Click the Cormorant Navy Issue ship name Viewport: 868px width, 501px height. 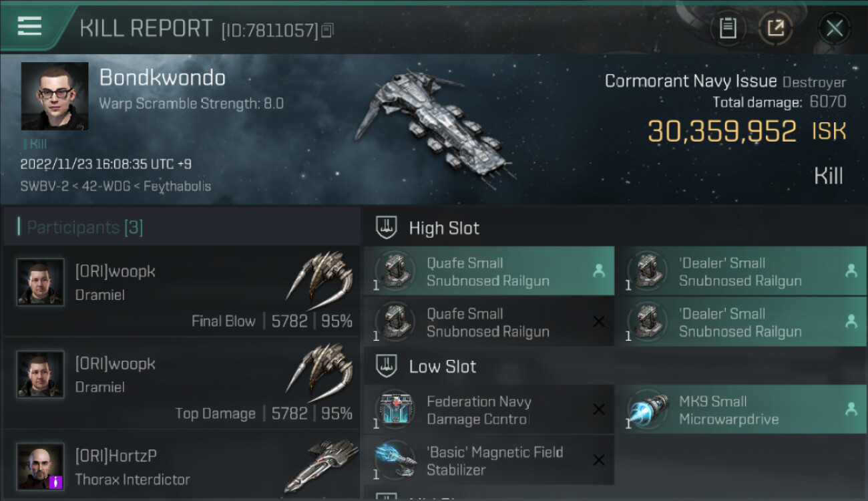pos(690,81)
